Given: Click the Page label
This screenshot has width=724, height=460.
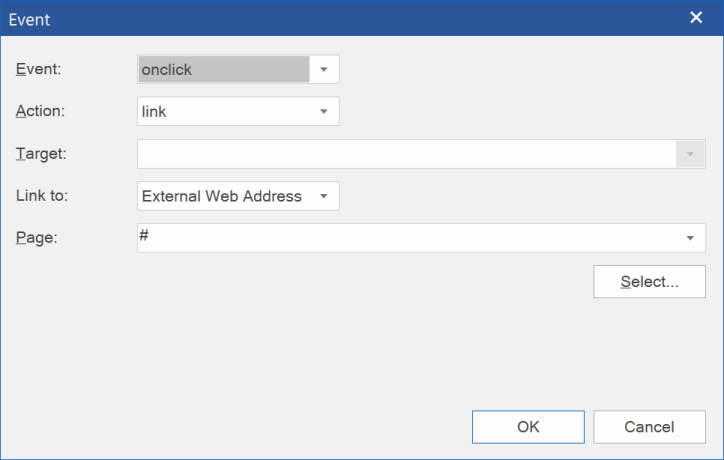Looking at the screenshot, I should click(36, 238).
